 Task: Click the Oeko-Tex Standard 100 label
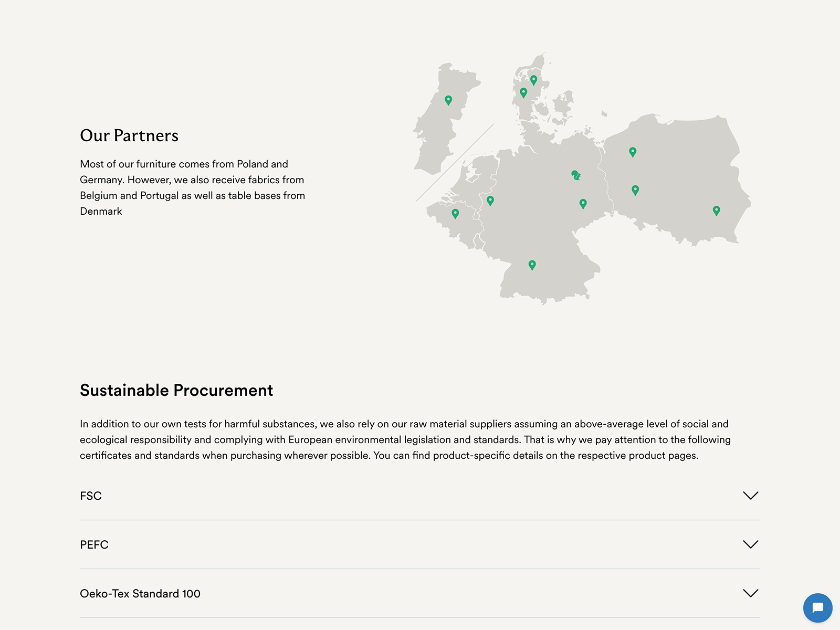pyautogui.click(x=140, y=594)
